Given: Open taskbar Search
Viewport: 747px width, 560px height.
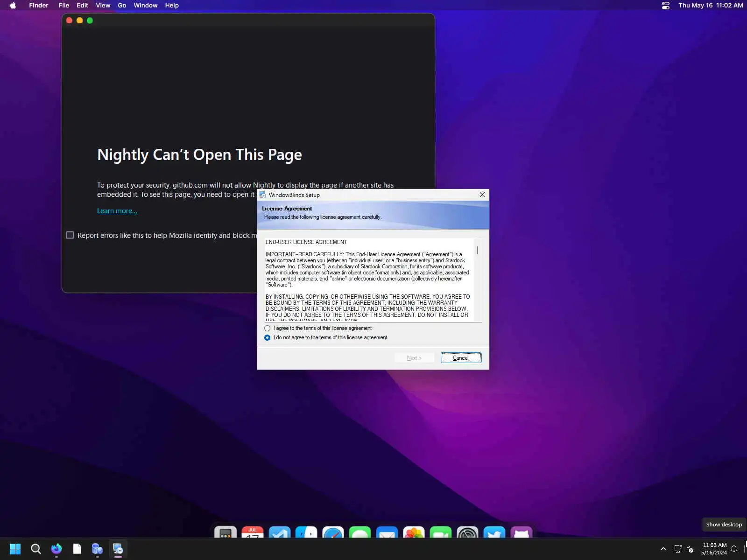Looking at the screenshot, I should [35, 549].
